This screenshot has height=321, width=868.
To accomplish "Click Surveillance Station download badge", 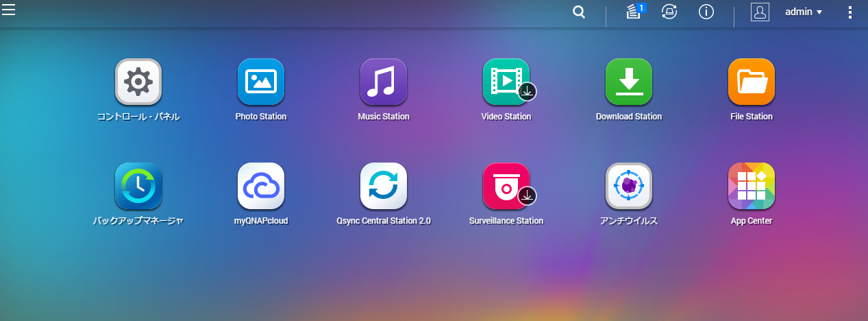I will 527,195.
